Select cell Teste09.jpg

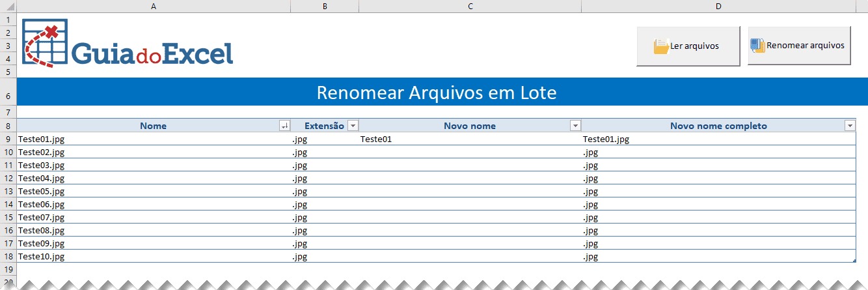pos(154,243)
